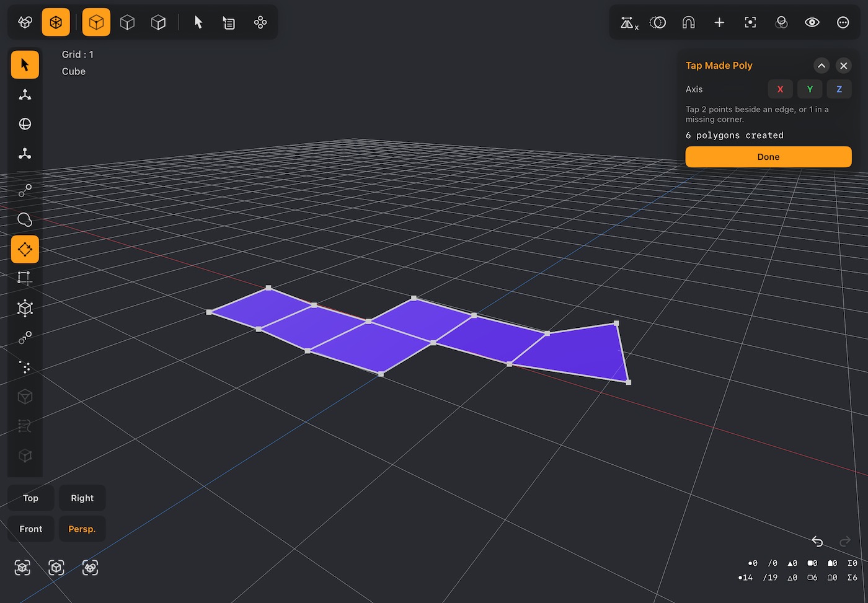
Task: Click the "Grid : 1" label
Action: click(77, 55)
